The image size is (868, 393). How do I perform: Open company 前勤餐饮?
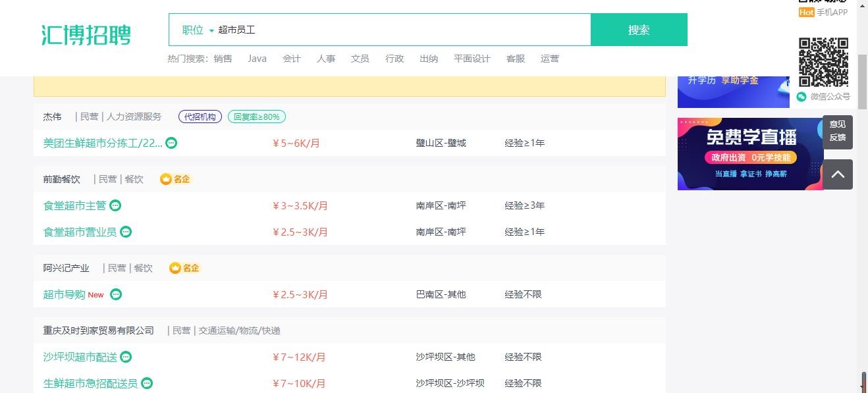tap(61, 179)
